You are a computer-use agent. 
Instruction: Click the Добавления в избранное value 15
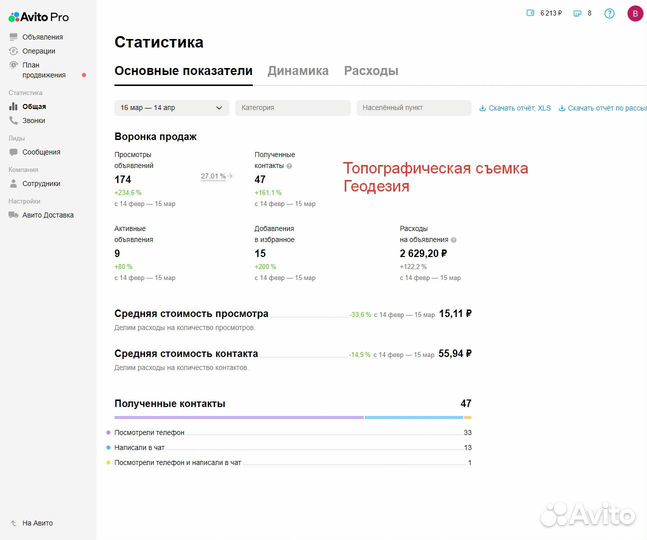tap(260, 253)
